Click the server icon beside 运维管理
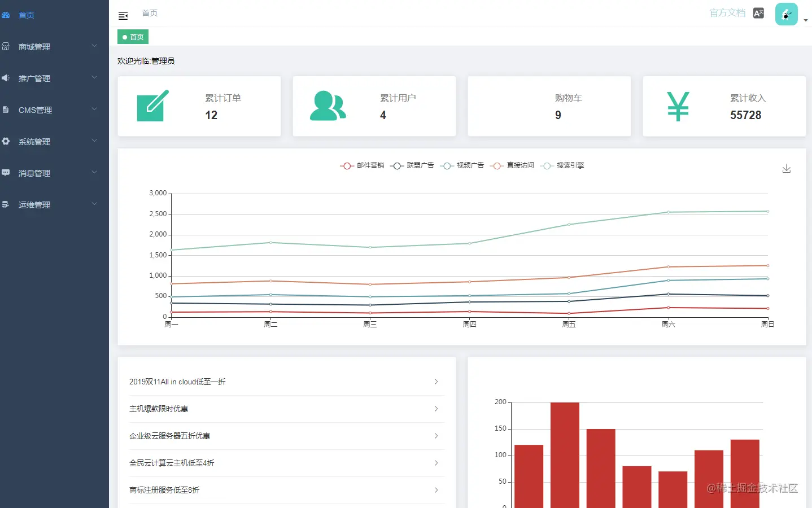Viewport: 812px width, 508px height. (x=6, y=204)
